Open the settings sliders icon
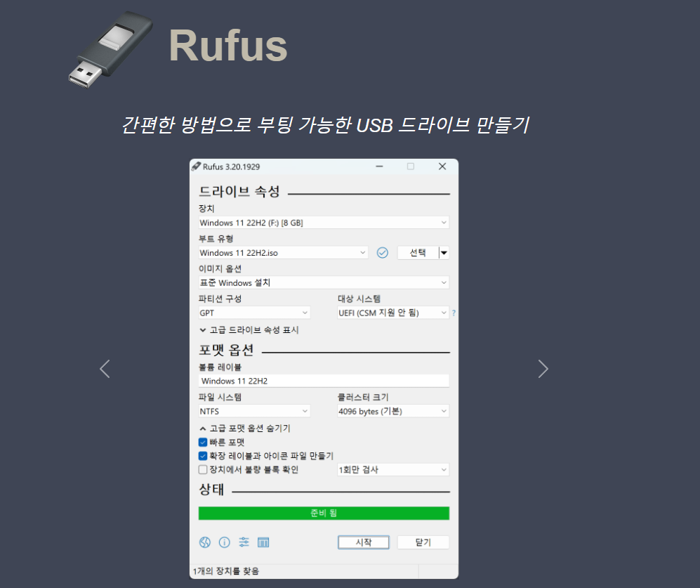700x588 pixels. coord(244,542)
